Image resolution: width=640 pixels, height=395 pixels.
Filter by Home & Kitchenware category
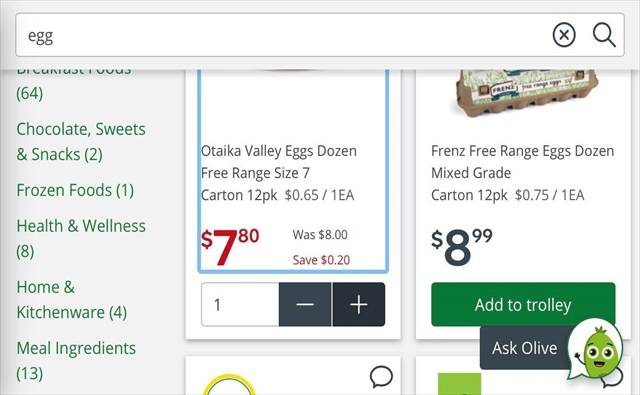(71, 300)
